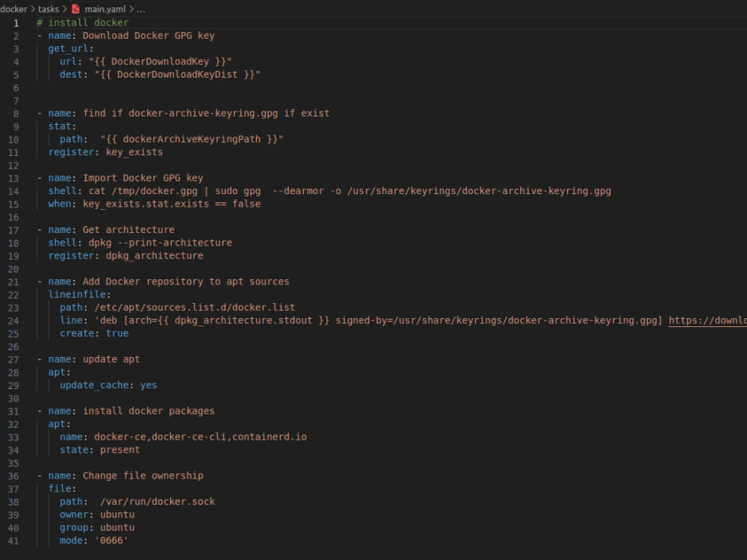Click the '0666' mode value on line 41
This screenshot has height=560, width=747.
[110, 540]
